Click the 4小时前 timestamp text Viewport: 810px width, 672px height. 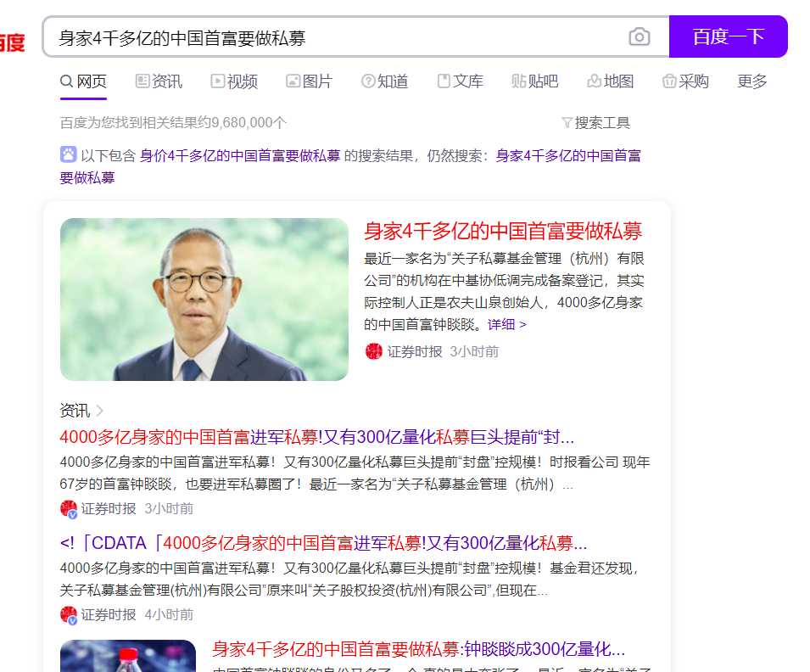169,614
